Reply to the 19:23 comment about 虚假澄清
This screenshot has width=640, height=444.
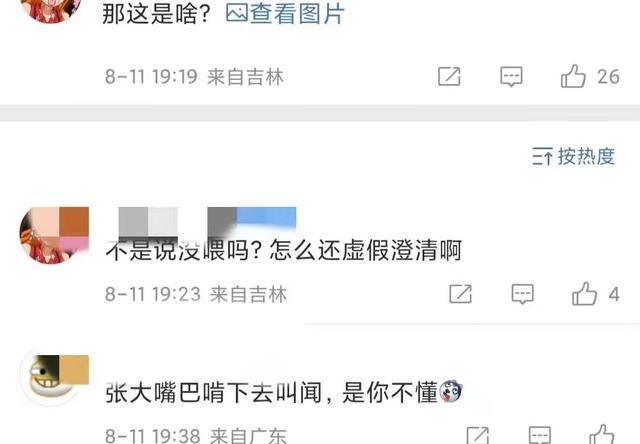click(x=522, y=294)
